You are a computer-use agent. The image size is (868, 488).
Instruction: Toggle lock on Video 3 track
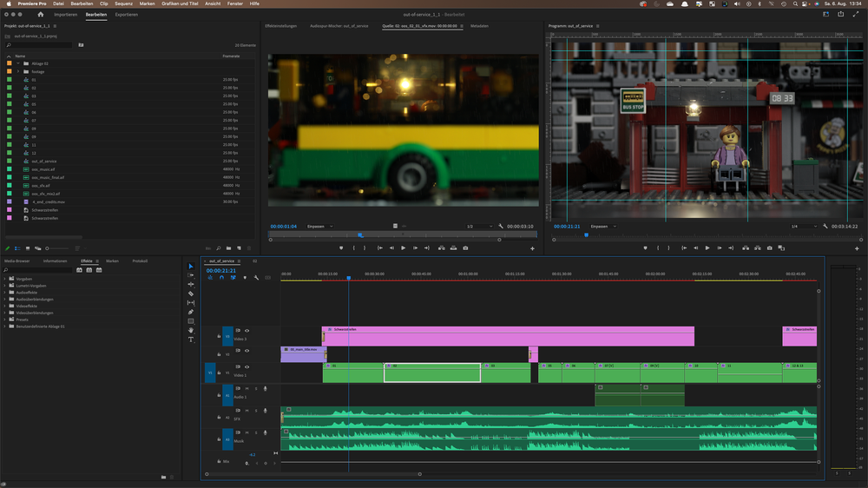(219, 336)
